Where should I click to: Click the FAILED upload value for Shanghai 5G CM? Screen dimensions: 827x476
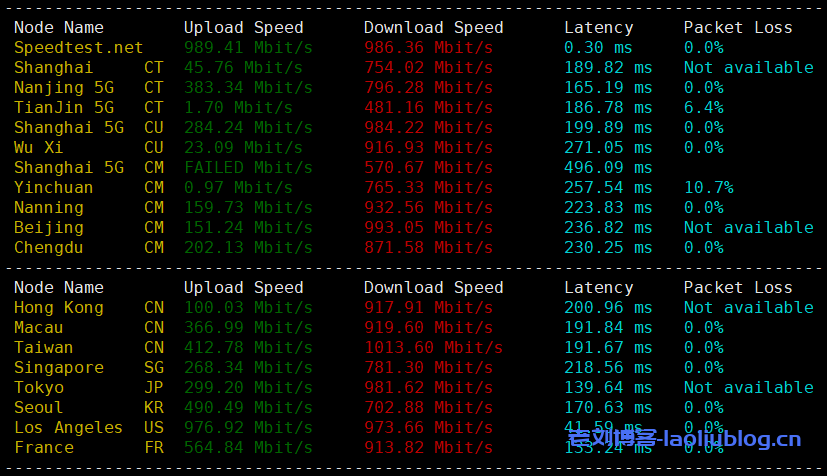214,168
